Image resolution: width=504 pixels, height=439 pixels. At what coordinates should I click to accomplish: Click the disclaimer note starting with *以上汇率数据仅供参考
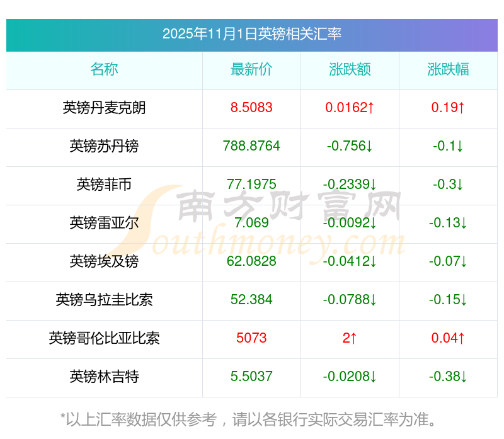(x=248, y=419)
